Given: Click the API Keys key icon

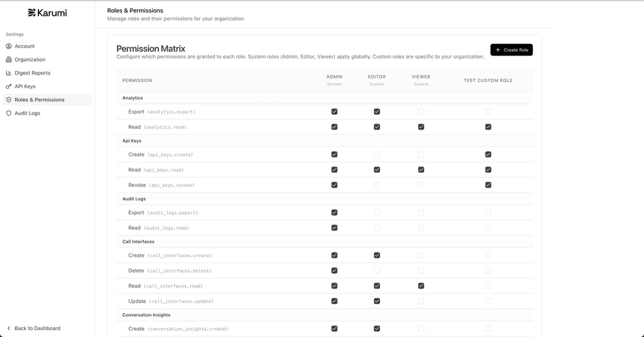Looking at the screenshot, I should [x=8, y=86].
